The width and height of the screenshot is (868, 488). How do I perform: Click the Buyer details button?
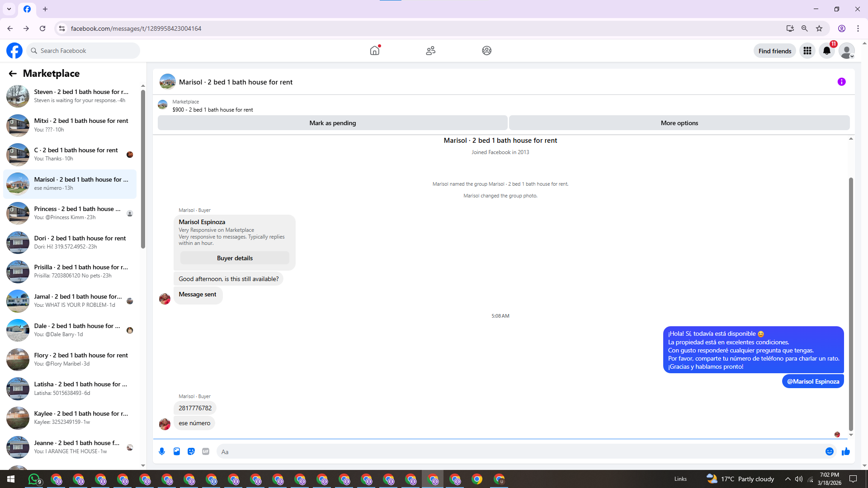[x=235, y=258]
